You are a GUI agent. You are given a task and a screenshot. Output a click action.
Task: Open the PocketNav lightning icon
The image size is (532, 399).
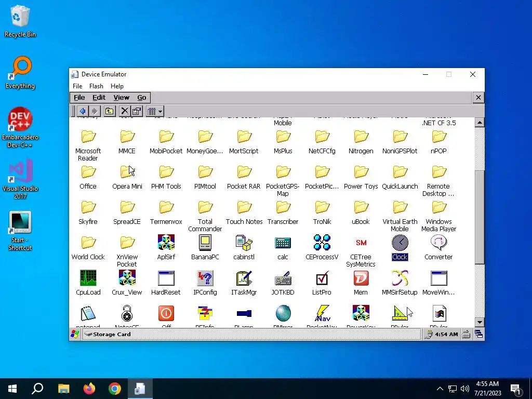pyautogui.click(x=322, y=313)
